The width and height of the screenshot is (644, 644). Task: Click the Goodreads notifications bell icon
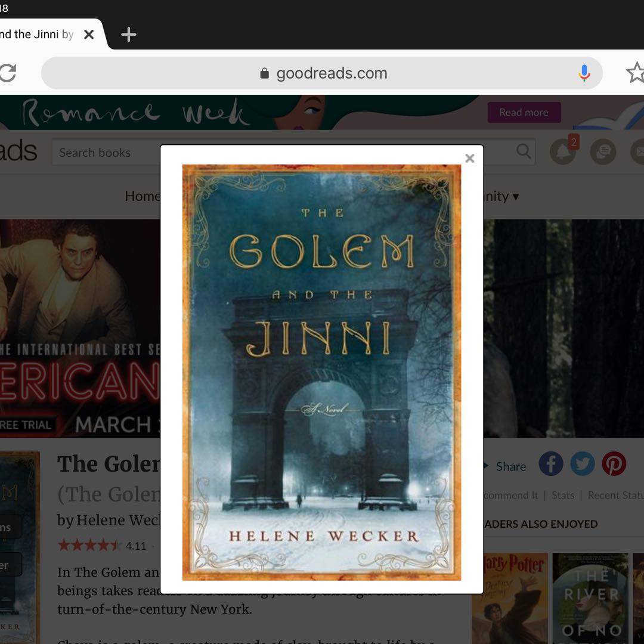click(563, 152)
